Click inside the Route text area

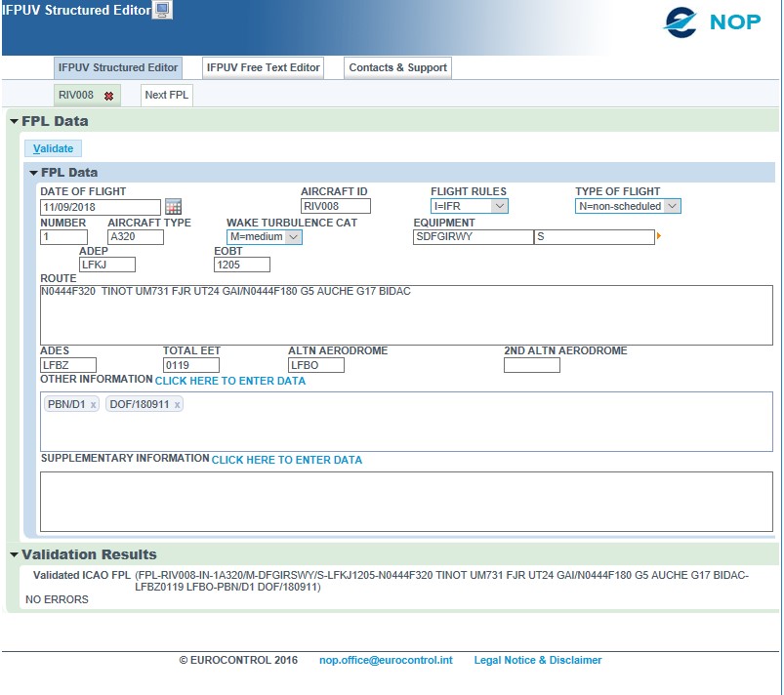tap(406, 315)
